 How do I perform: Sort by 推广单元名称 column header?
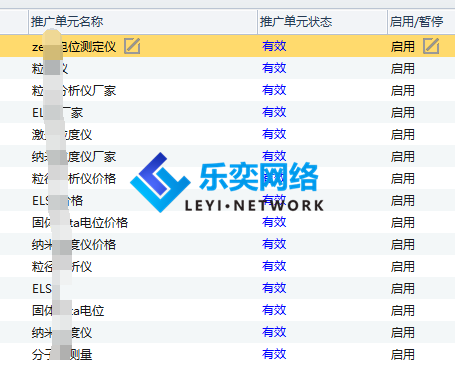(x=67, y=22)
